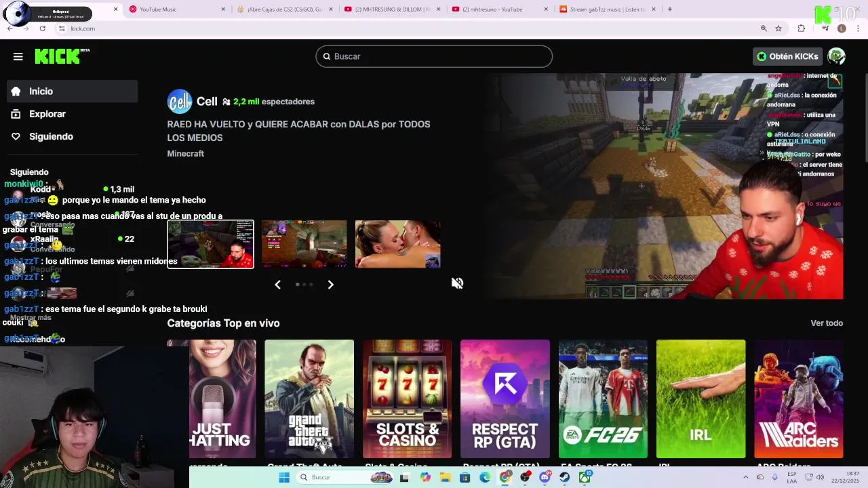Open Chrome three-dot menu
Viewport: 868px width, 488px height.
coord(858,28)
